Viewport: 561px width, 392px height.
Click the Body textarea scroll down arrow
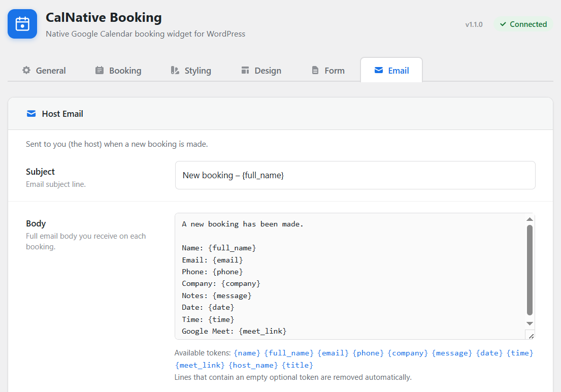click(x=530, y=323)
